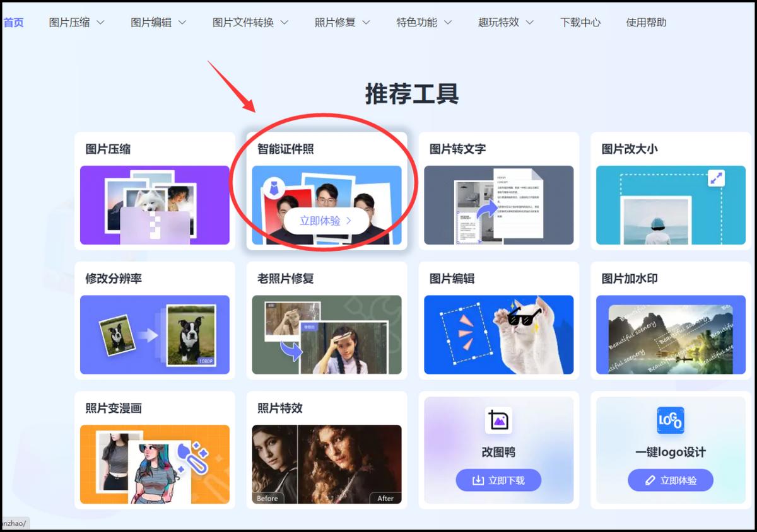This screenshot has width=757, height=532.
Task: Expand the 图片编辑 navigation dropdown
Action: (158, 21)
